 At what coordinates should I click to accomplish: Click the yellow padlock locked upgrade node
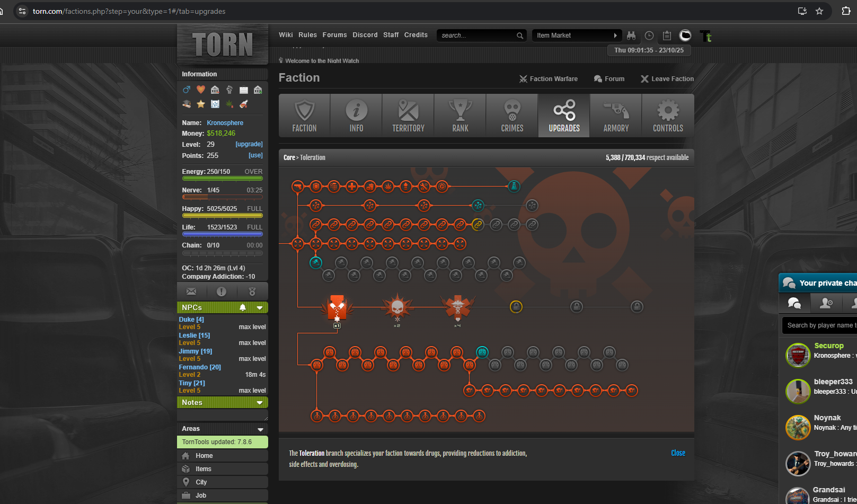coord(516,307)
